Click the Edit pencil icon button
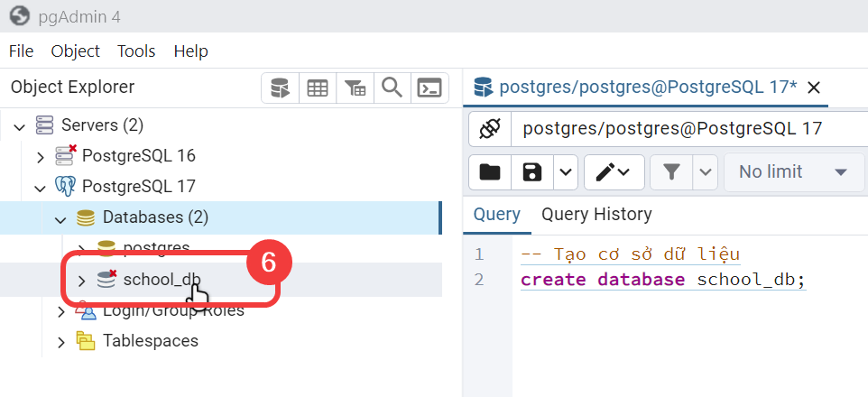Screen dimensions: 868x397 pos(614,171)
